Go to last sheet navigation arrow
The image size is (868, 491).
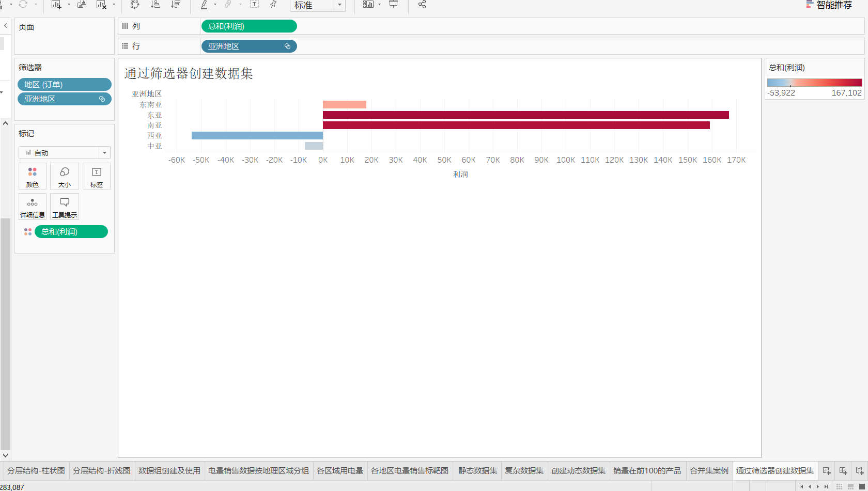point(826,486)
